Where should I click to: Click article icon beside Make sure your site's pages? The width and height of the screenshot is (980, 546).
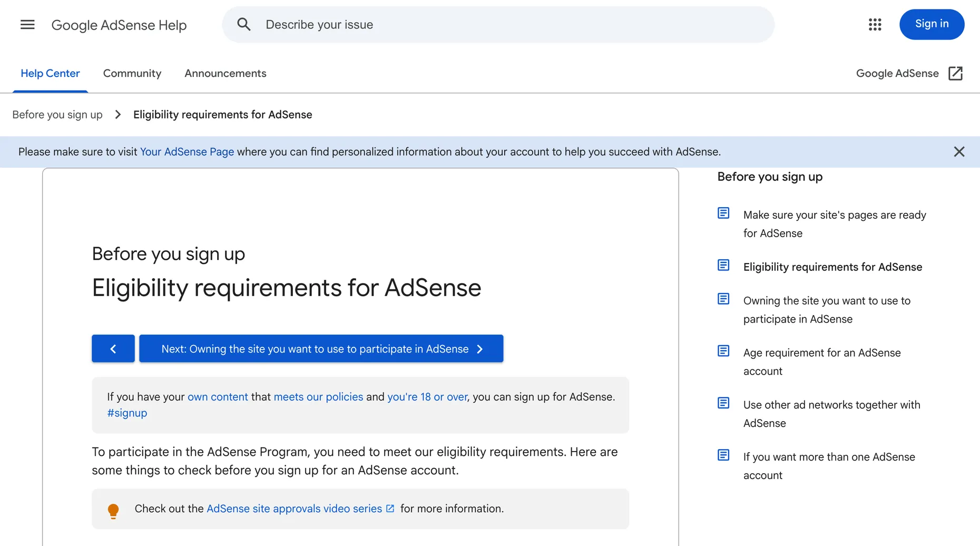pyautogui.click(x=723, y=213)
